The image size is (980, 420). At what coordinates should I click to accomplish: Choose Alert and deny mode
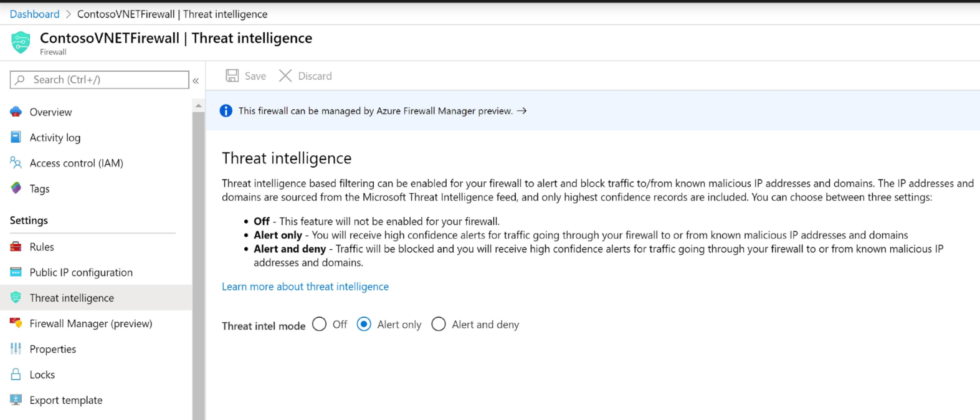[439, 324]
